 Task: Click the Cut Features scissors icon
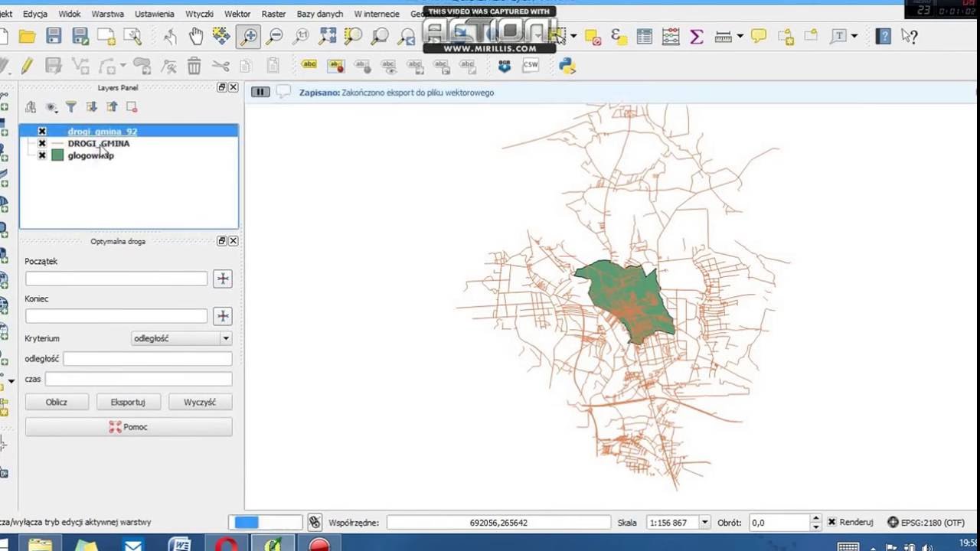(221, 67)
